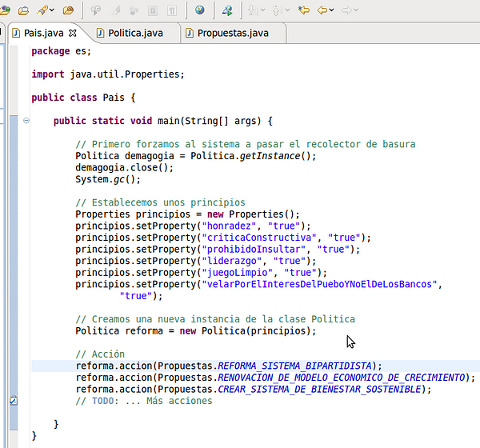This screenshot has width=480, height=448.
Task: Open the Search icon dropdown arrow
Action: [x=51, y=10]
